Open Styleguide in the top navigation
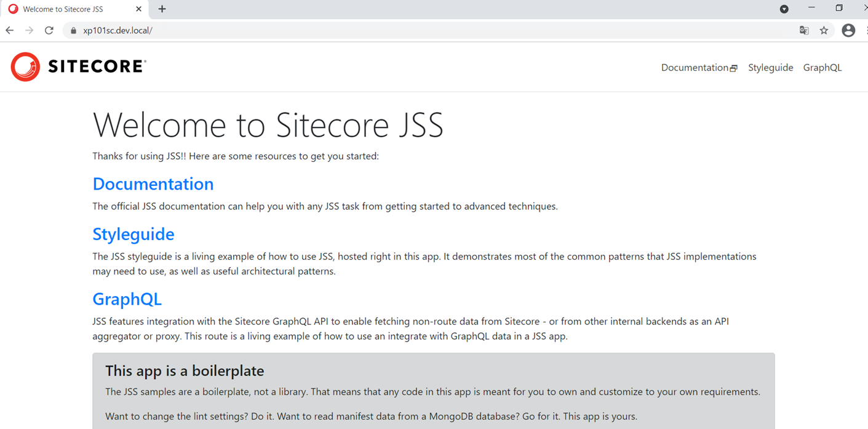This screenshot has height=429, width=868. (770, 68)
